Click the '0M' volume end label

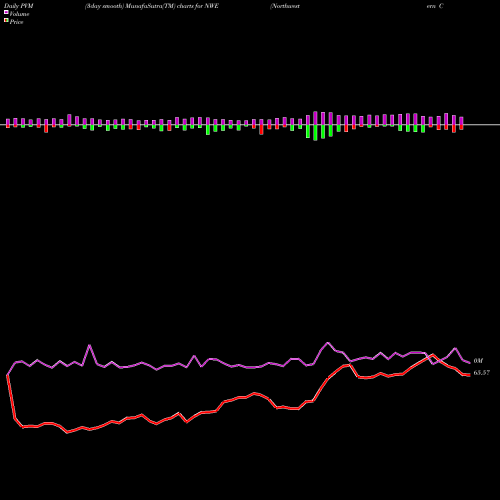(x=478, y=361)
